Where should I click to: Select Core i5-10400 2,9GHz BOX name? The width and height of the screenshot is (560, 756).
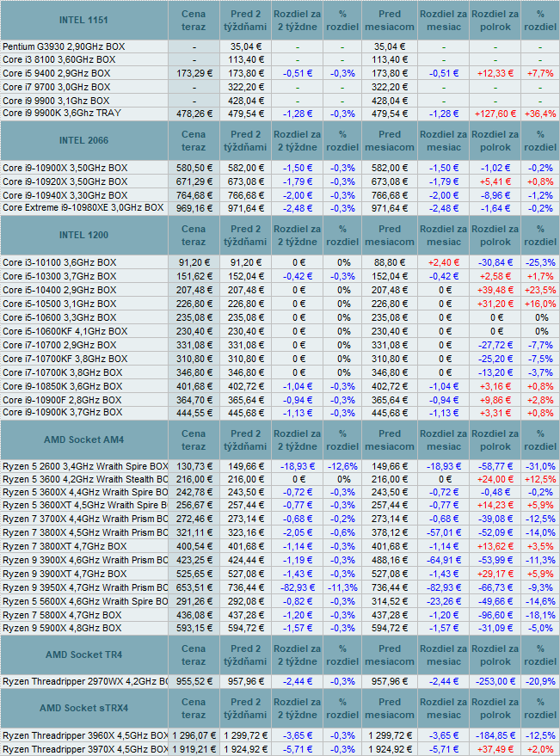tap(59, 290)
